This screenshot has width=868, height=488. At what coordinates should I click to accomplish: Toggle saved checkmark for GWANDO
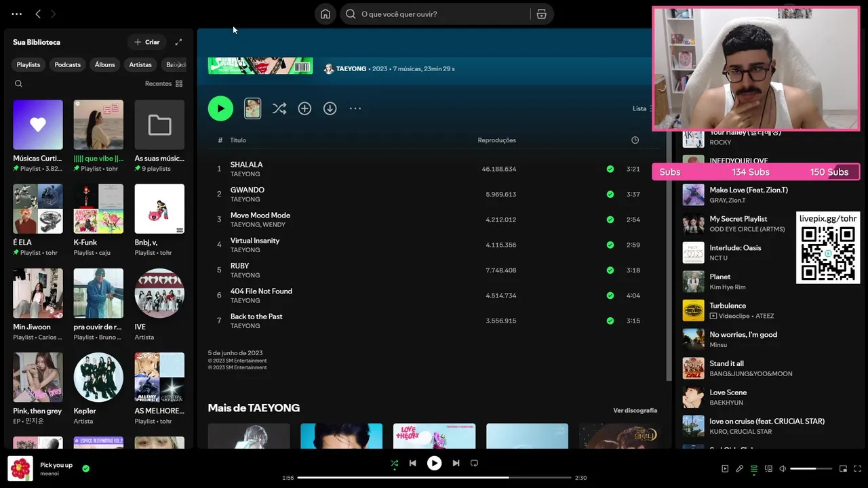(x=610, y=195)
